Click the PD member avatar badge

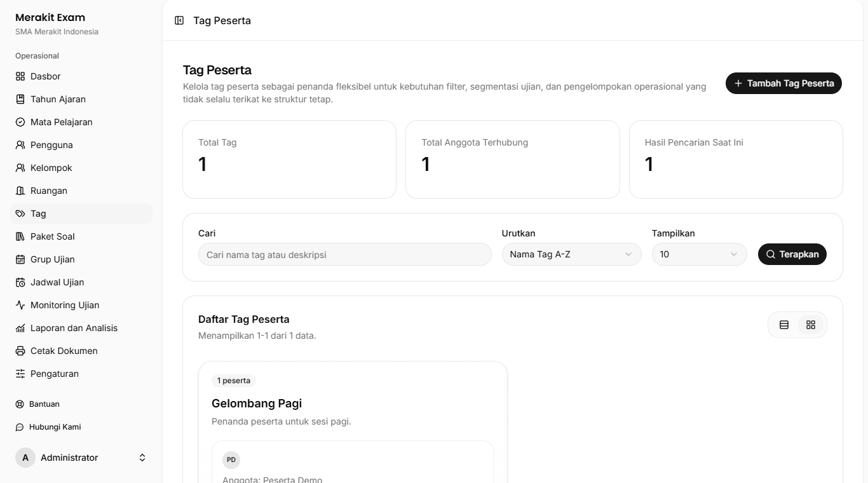pyautogui.click(x=231, y=459)
